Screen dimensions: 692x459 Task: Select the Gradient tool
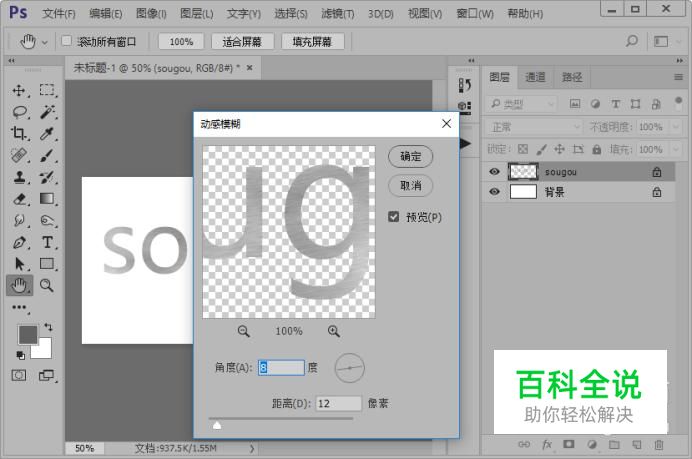click(47, 199)
